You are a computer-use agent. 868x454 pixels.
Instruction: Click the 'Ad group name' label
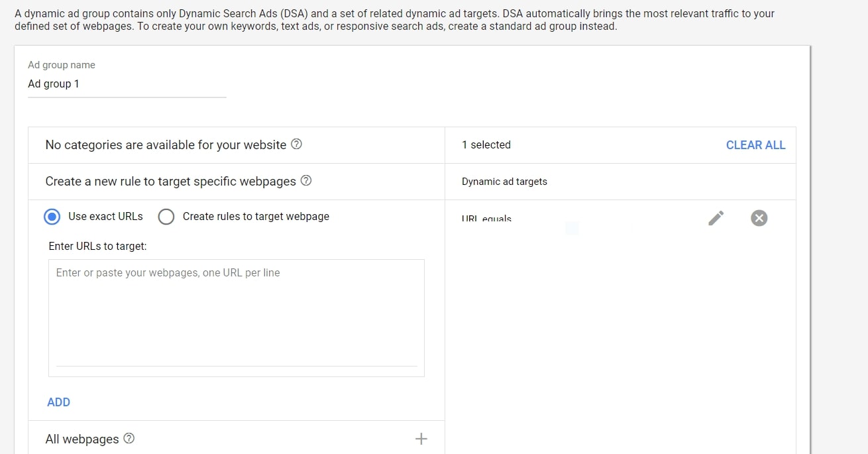coord(62,65)
